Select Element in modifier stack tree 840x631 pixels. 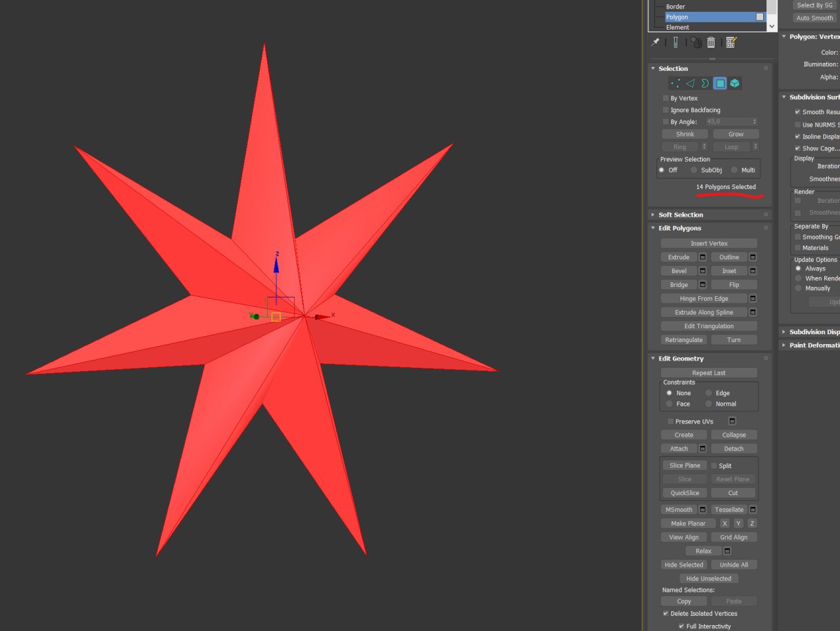(678, 28)
